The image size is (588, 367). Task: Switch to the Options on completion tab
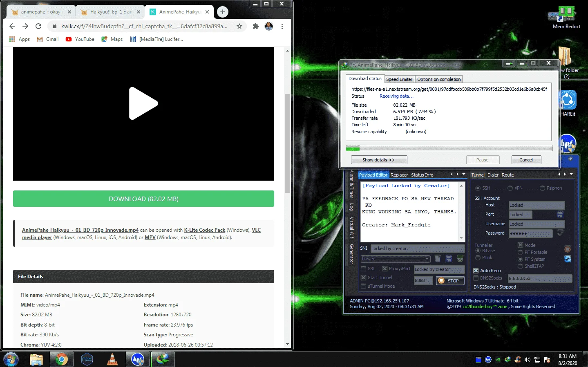pos(439,79)
